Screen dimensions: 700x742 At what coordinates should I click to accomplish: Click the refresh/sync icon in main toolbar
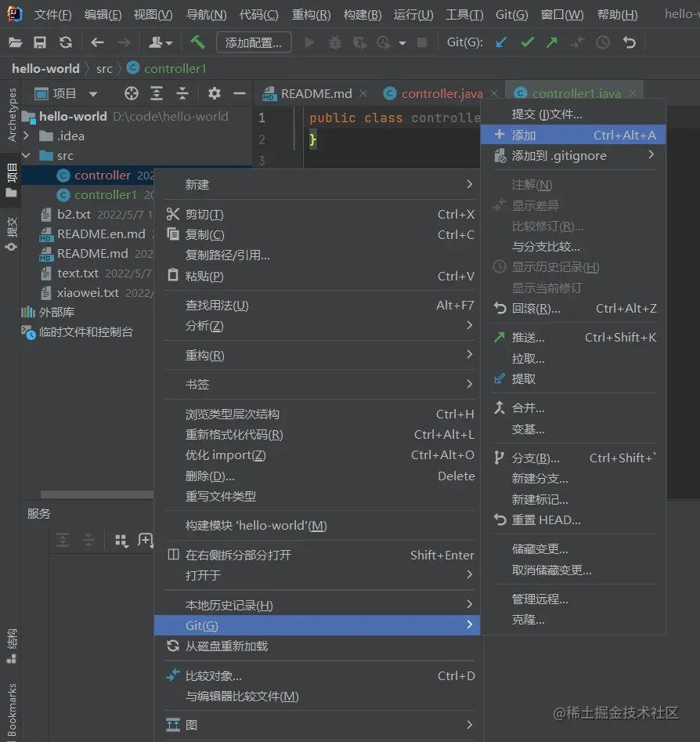64,43
